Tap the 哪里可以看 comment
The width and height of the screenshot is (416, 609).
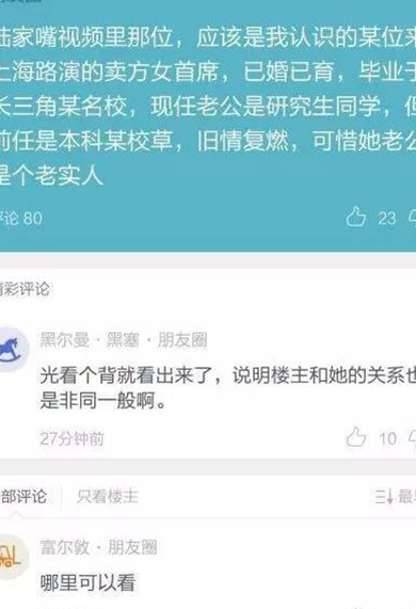pos(88,583)
